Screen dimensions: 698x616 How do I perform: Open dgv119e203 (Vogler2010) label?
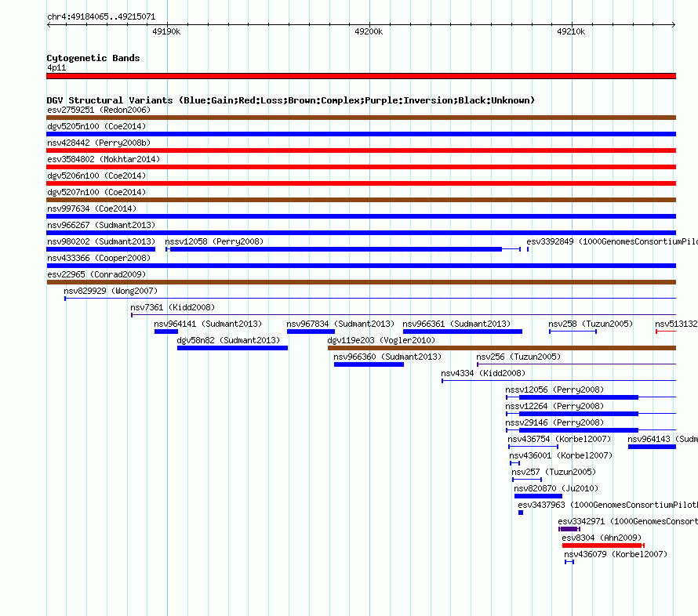[381, 340]
